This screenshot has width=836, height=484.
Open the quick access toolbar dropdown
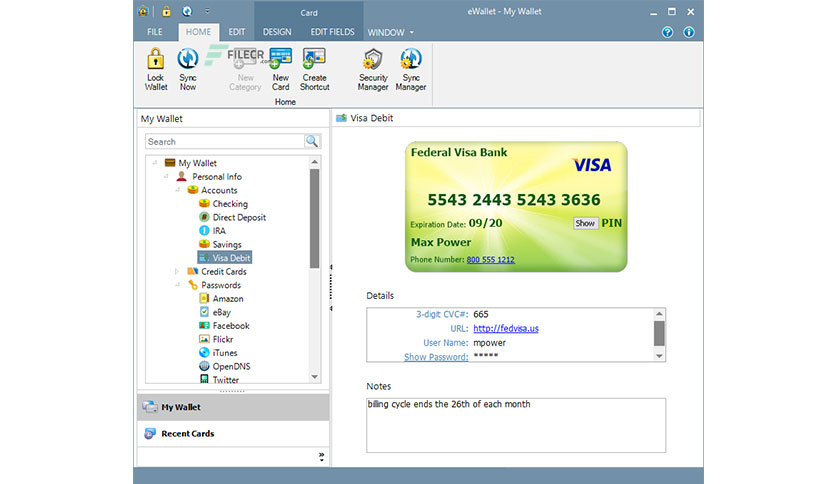click(x=207, y=11)
